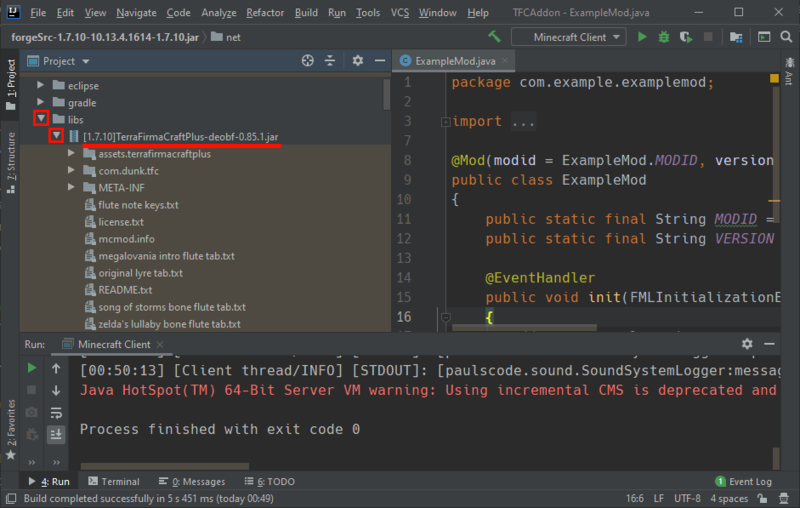The image size is (800, 508).
Task: Change the 4 spaces indent setting
Action: pos(729,498)
